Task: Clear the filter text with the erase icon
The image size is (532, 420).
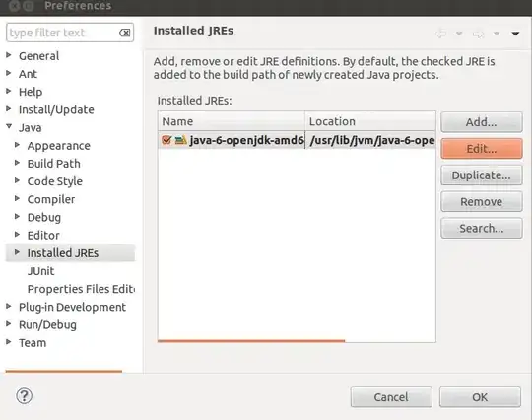Action: coord(124,33)
